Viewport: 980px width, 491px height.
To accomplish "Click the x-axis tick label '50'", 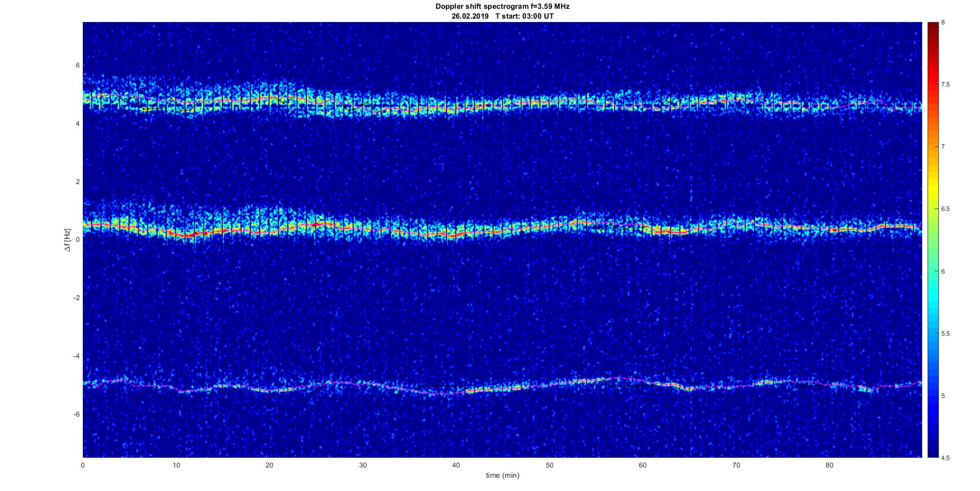I will [x=549, y=465].
